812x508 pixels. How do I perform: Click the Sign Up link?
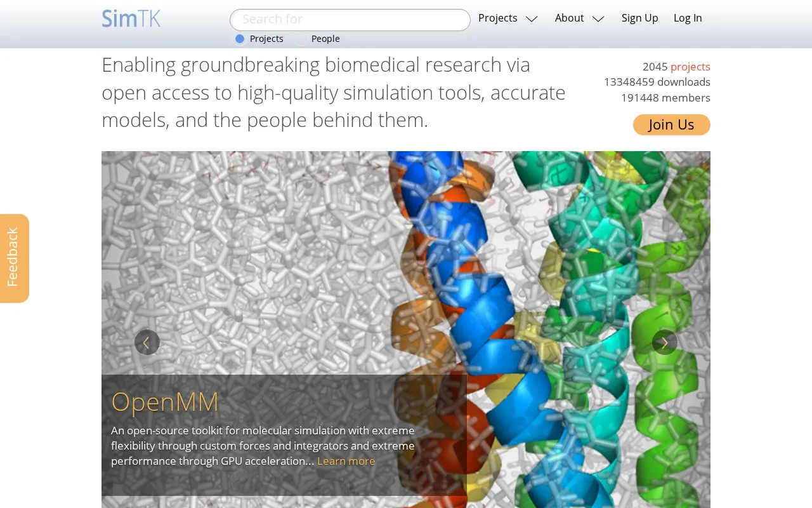[640, 18]
